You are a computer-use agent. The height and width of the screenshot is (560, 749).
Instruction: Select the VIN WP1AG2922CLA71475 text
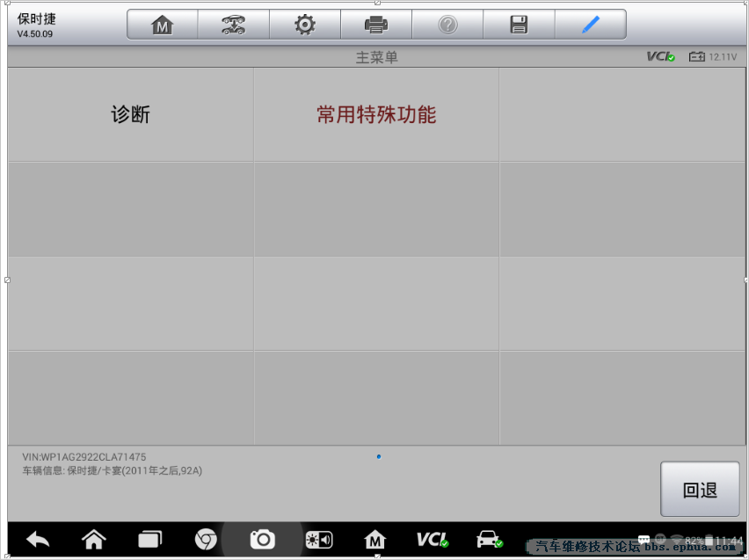click(84, 457)
